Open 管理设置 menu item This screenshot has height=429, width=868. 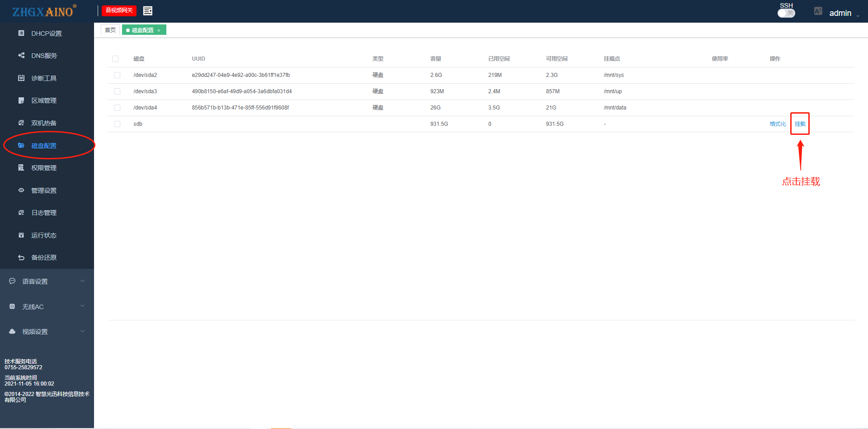[44, 191]
